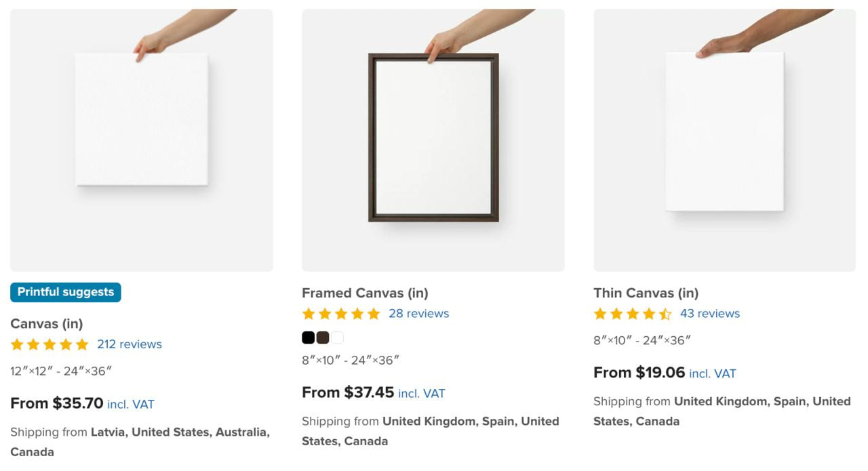Select the black frame color swatch
The image size is (868, 471).
pyautogui.click(x=308, y=337)
